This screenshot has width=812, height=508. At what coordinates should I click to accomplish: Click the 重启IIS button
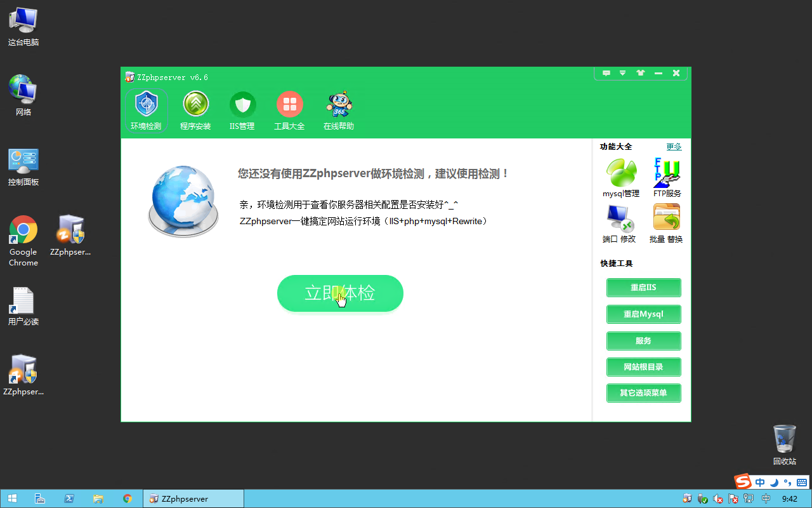pos(643,288)
